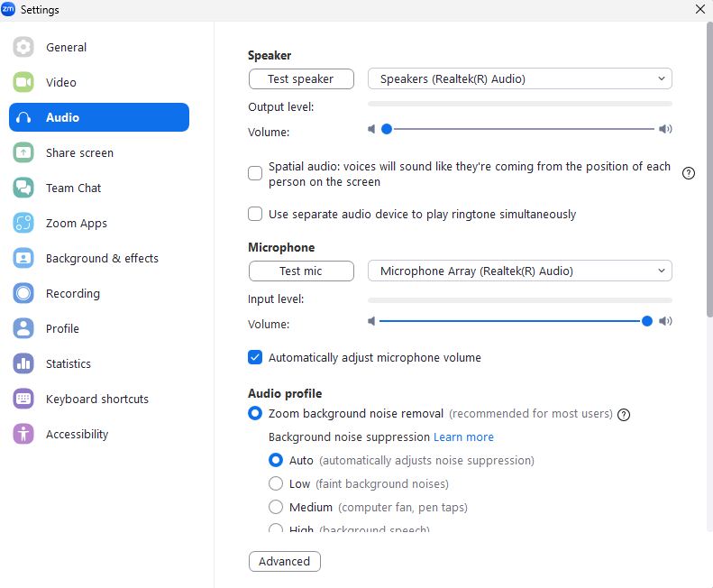Open General settings tab
The image size is (713, 588).
99,47
